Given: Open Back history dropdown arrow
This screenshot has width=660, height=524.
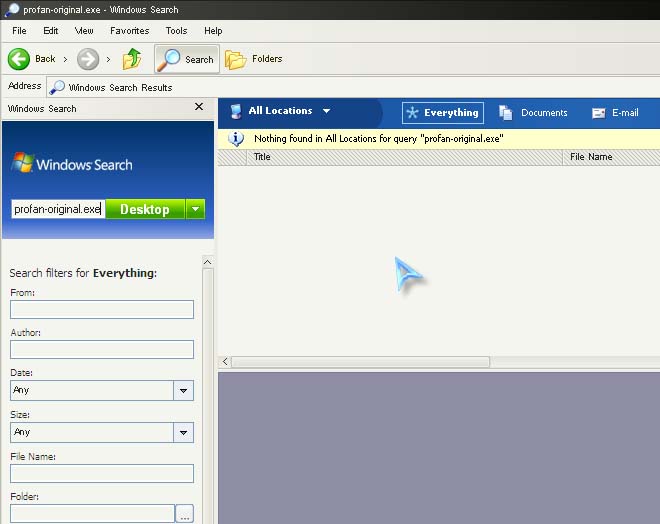Looking at the screenshot, I should click(x=65, y=59).
